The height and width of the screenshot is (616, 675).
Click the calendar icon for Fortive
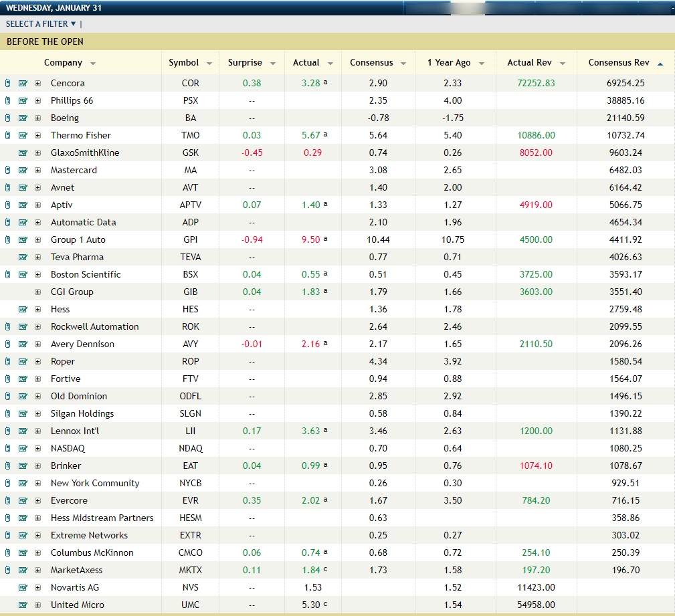click(23, 379)
